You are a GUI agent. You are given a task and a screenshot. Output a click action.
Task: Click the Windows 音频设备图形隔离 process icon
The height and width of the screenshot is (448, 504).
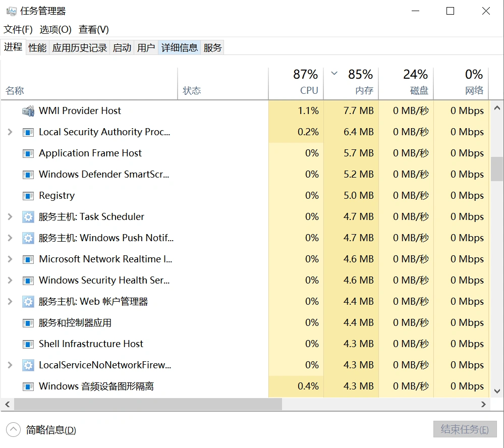point(27,386)
